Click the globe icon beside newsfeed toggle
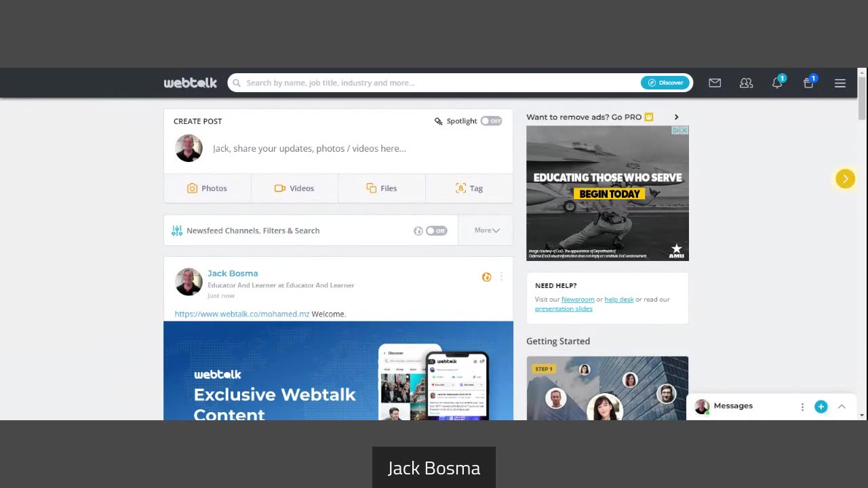Viewport: 868px width, 488px height. [x=418, y=230]
